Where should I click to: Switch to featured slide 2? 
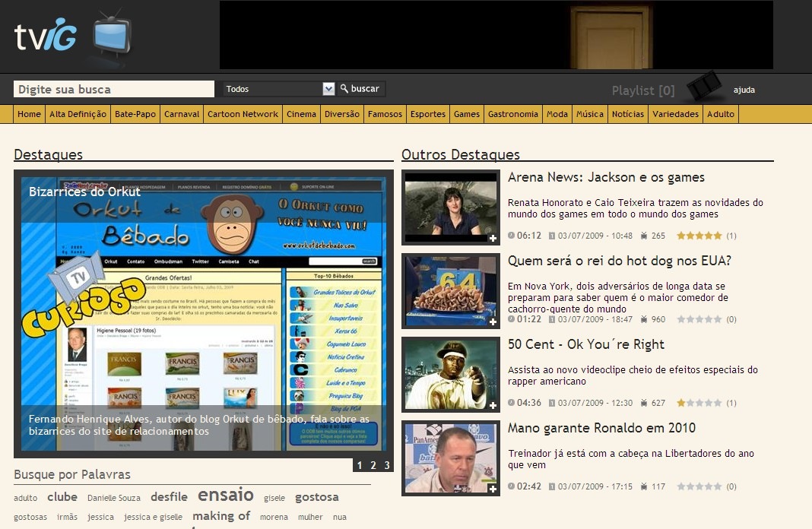(x=373, y=465)
